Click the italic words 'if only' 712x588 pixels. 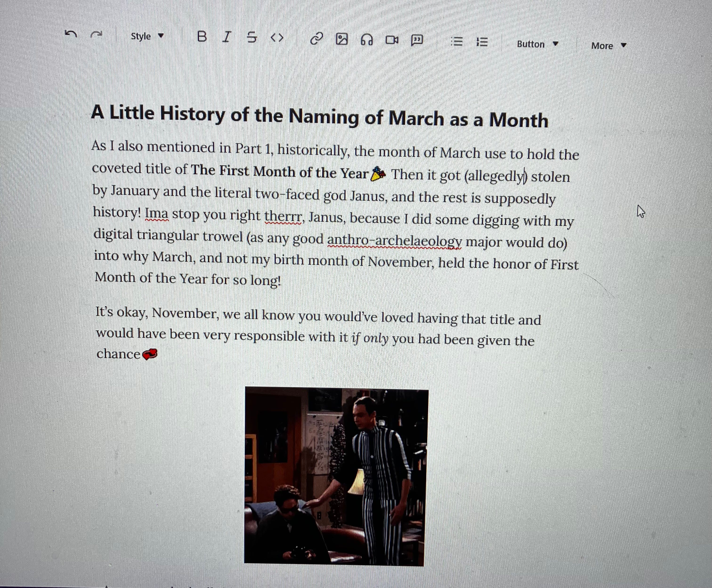coord(370,338)
